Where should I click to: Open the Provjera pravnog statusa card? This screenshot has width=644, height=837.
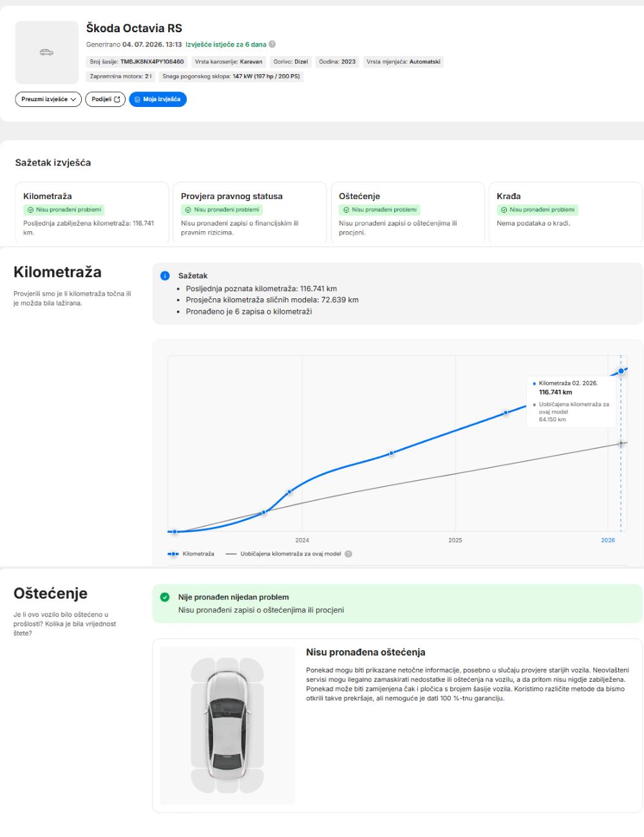point(250,213)
